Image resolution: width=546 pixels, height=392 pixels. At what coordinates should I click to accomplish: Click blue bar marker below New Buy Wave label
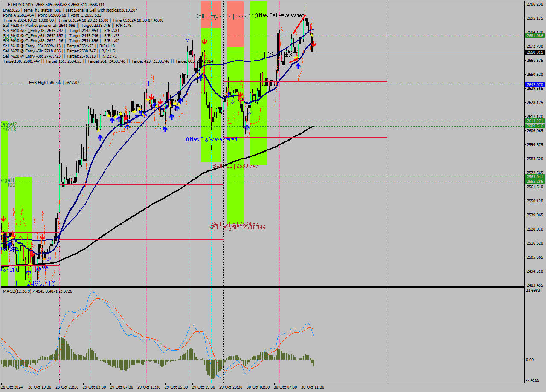point(211,148)
